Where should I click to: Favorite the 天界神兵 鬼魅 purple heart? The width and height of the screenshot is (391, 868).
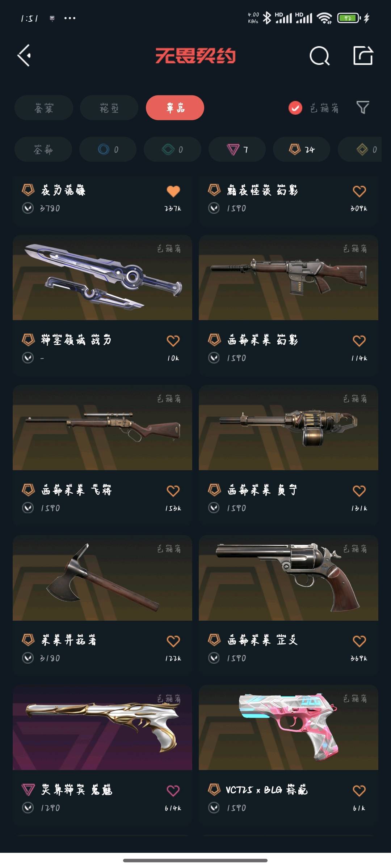coord(173,791)
